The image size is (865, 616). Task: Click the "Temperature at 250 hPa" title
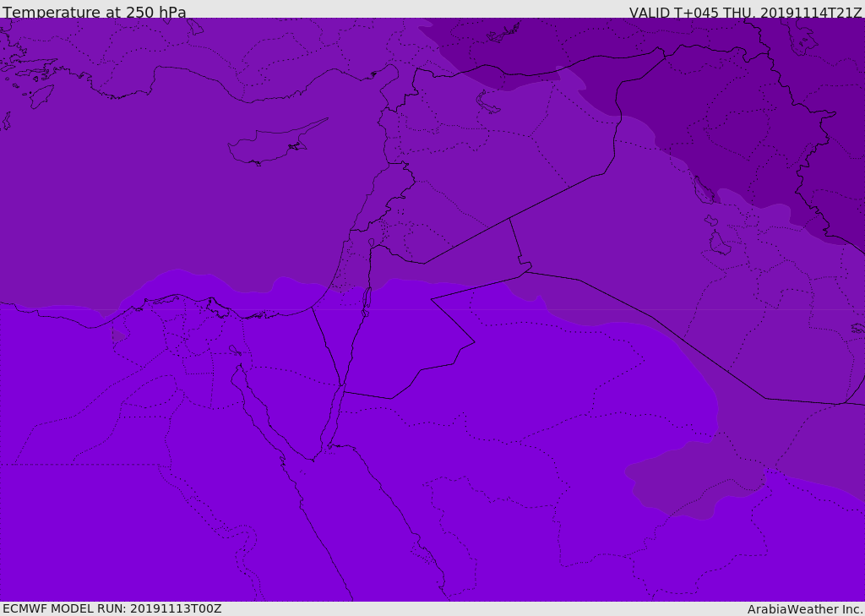click(95, 12)
